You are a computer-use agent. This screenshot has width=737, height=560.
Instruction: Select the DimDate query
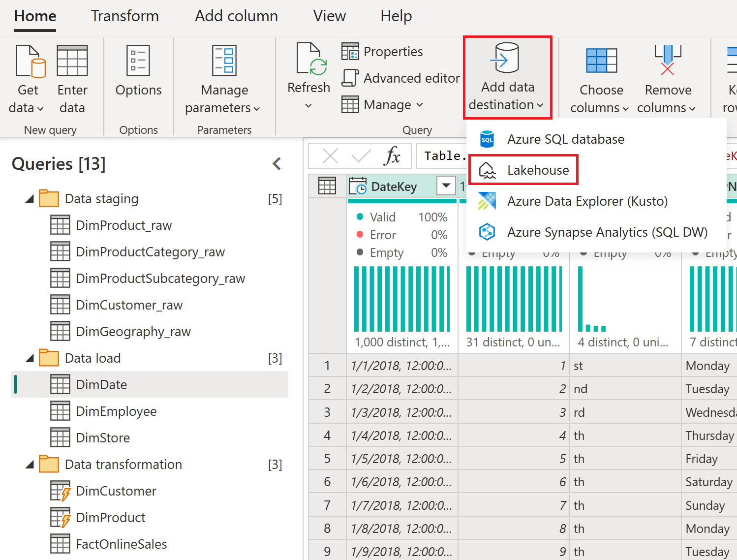150,385
